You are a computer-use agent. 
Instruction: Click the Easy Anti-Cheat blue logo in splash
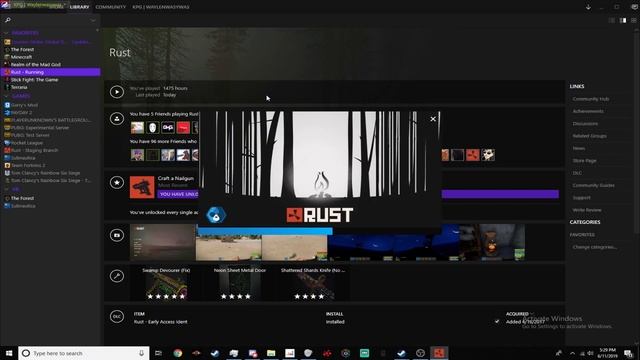click(x=216, y=215)
